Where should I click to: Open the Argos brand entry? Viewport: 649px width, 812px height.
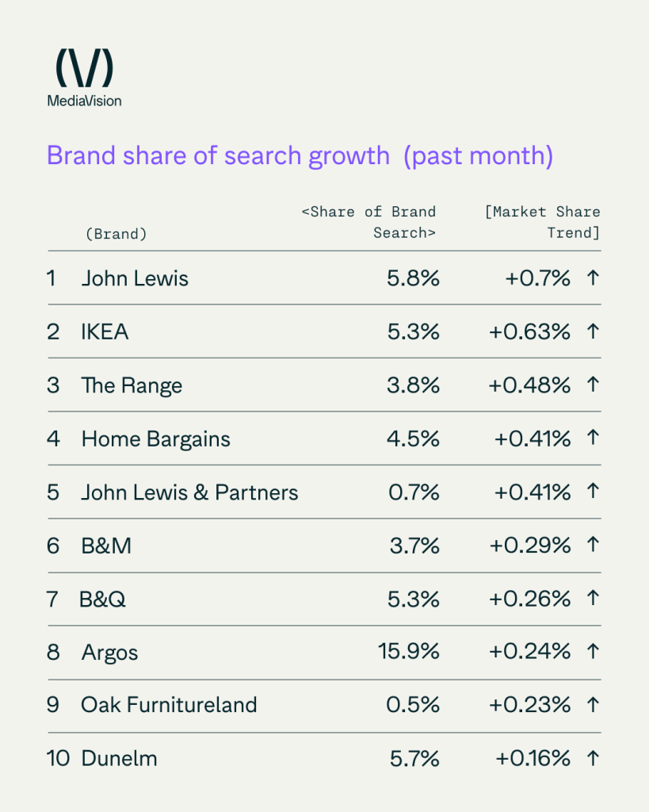pos(109,653)
